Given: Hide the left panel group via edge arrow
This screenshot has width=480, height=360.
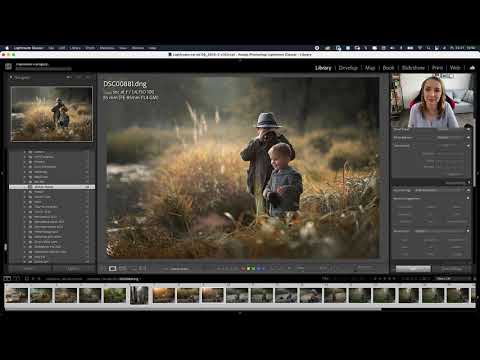Looking at the screenshot, I should coord(2,173).
